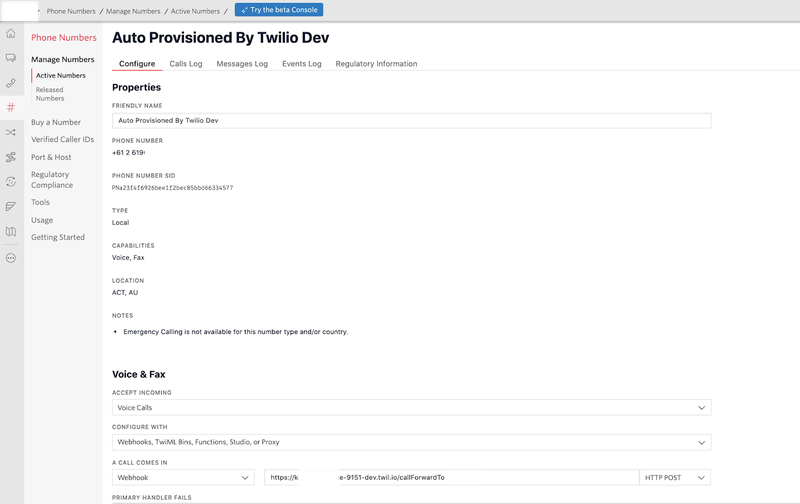Select Manage Numbers in side menu
This screenshot has width=800, height=504.
pyautogui.click(x=63, y=59)
